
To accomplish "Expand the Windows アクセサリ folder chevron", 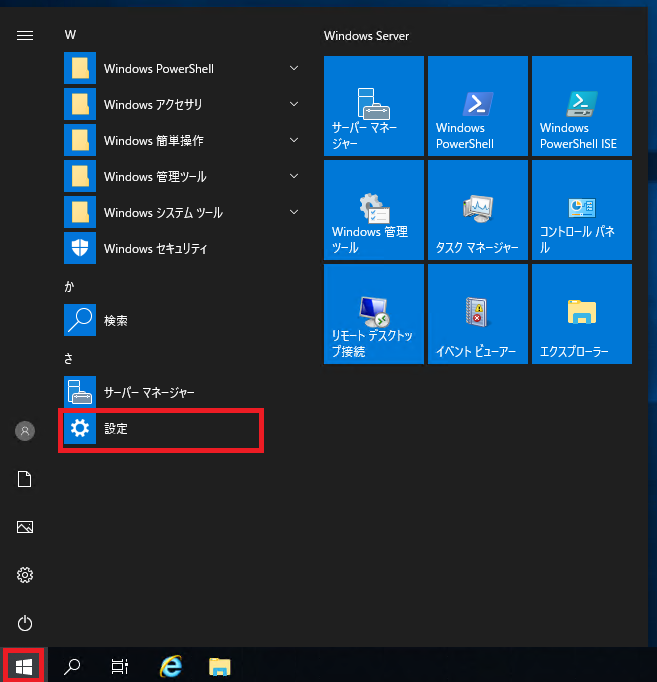I will (294, 104).
